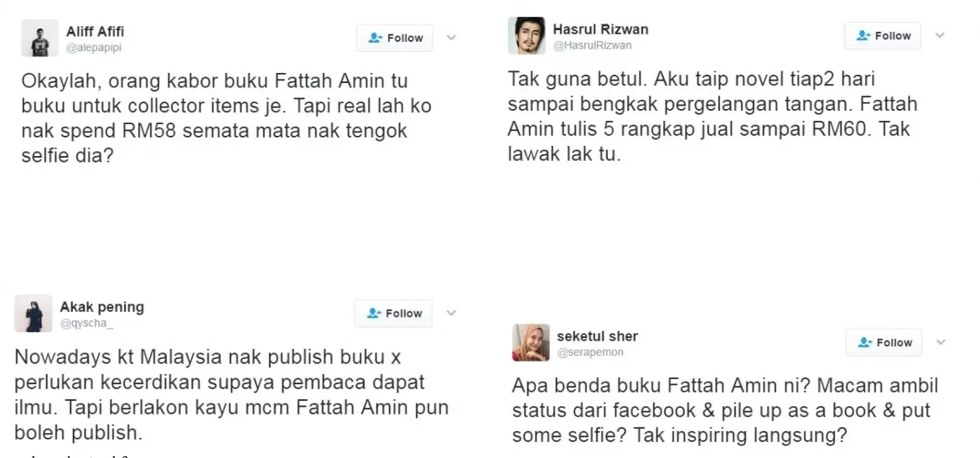This screenshot has width=980, height=458.
Task: Expand options chevron on Akak pening's tweet
Action: (x=451, y=313)
